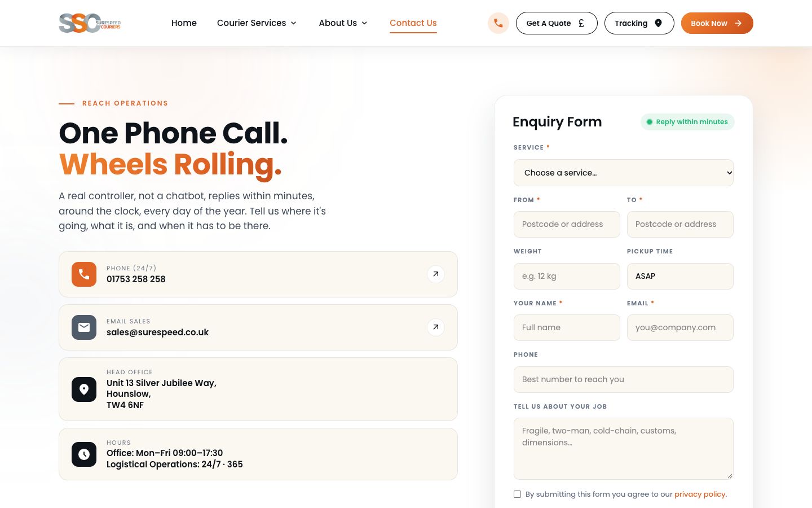The width and height of the screenshot is (812, 508).
Task: Open the arrow icon on the phone card
Action: 436,274
